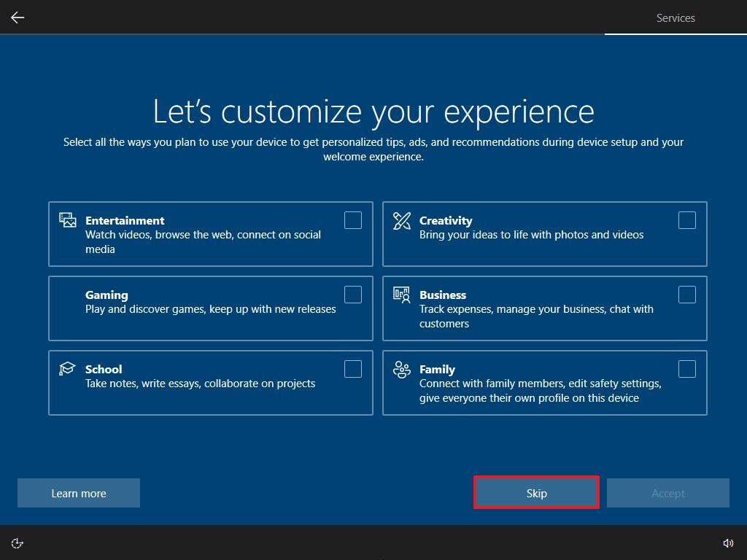This screenshot has height=560, width=747.
Task: Click the Gaming controller icon
Action: [x=68, y=293]
